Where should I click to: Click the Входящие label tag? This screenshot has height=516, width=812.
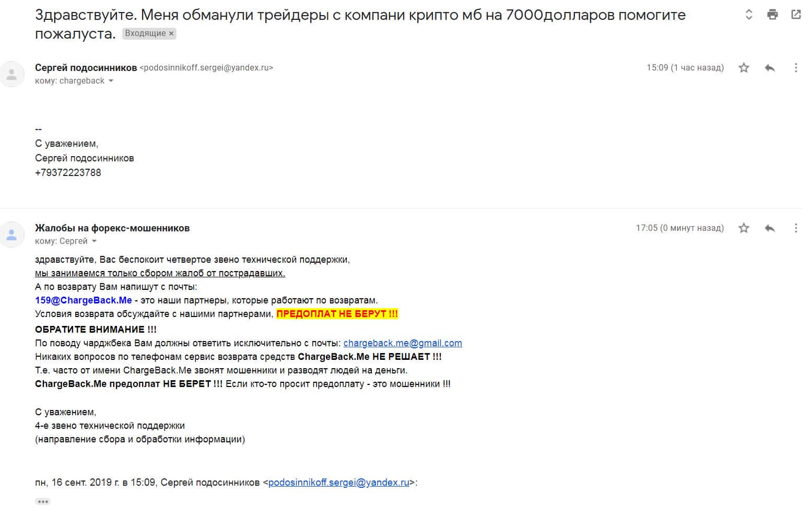(x=145, y=33)
